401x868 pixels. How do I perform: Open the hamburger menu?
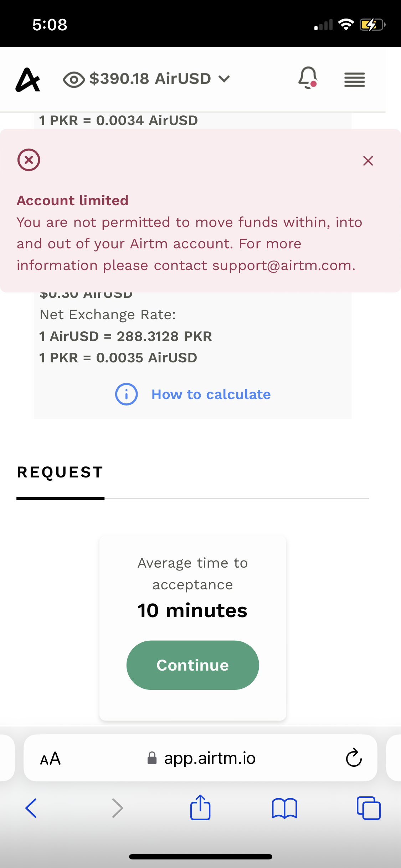coord(354,79)
